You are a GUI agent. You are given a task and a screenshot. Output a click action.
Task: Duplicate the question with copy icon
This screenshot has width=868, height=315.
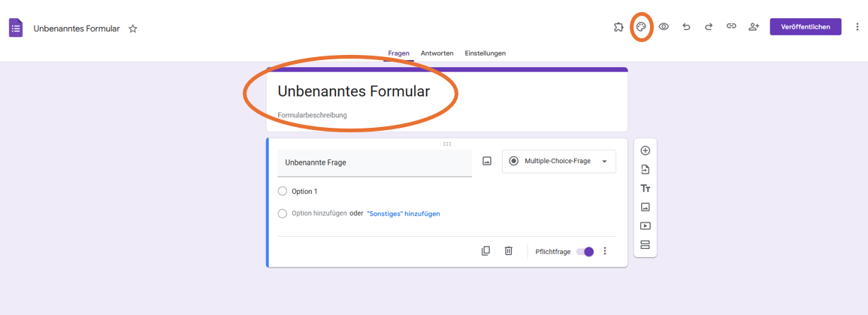click(486, 251)
